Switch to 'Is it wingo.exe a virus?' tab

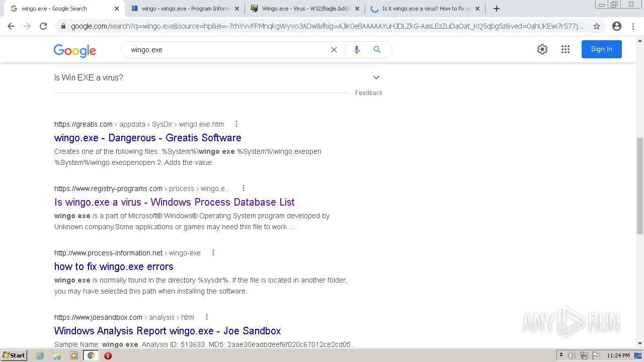coord(425,9)
